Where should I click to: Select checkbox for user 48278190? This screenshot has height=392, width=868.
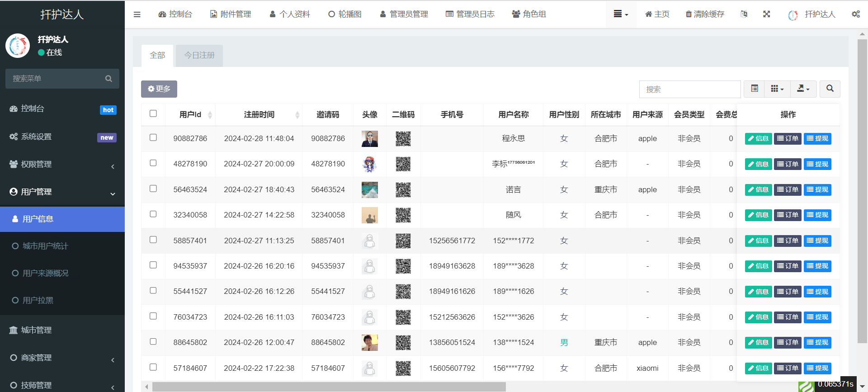[x=153, y=163]
